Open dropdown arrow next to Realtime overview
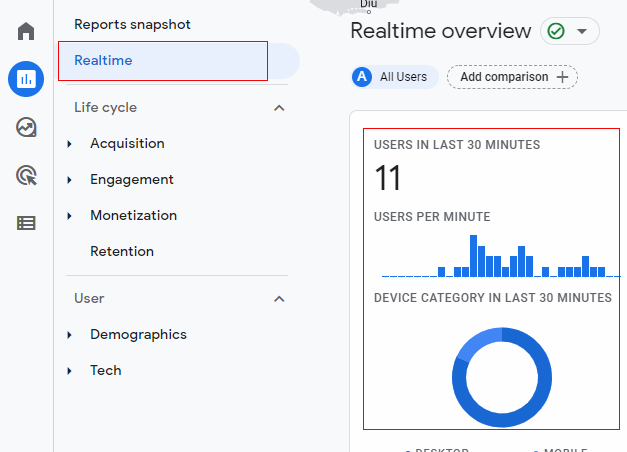This screenshot has width=627, height=452. click(x=581, y=31)
